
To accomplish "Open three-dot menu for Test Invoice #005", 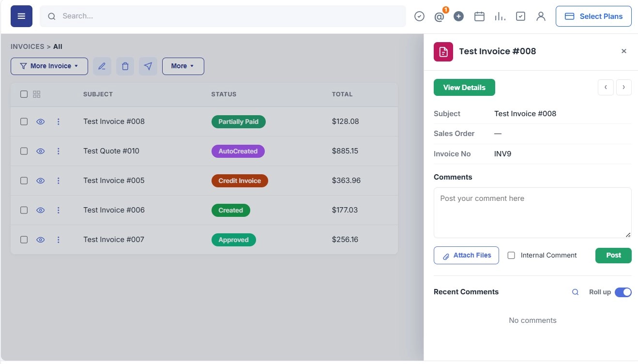I will coord(59,181).
